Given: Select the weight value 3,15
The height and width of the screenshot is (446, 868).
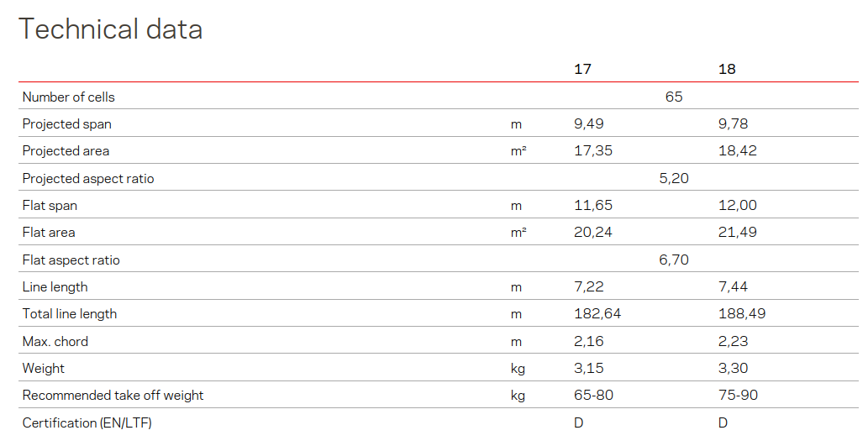Looking at the screenshot, I should tap(589, 369).
